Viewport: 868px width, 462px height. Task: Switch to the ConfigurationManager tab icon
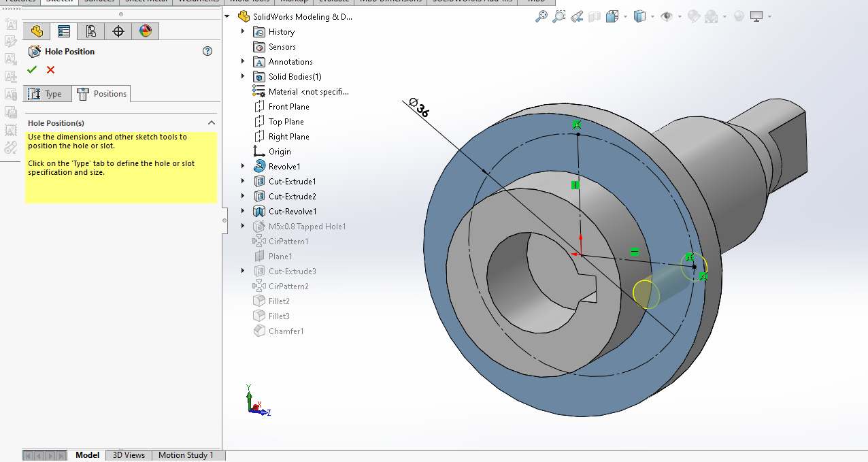point(91,31)
